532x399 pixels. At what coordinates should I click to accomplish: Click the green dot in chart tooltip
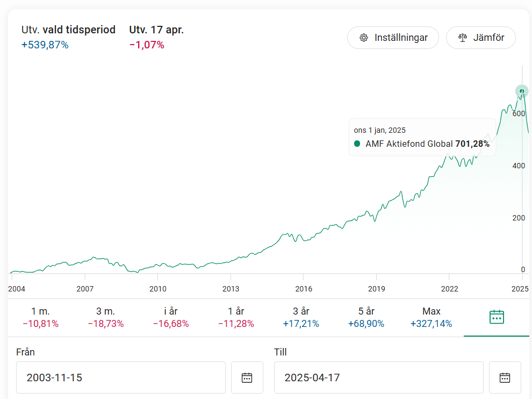(x=357, y=144)
